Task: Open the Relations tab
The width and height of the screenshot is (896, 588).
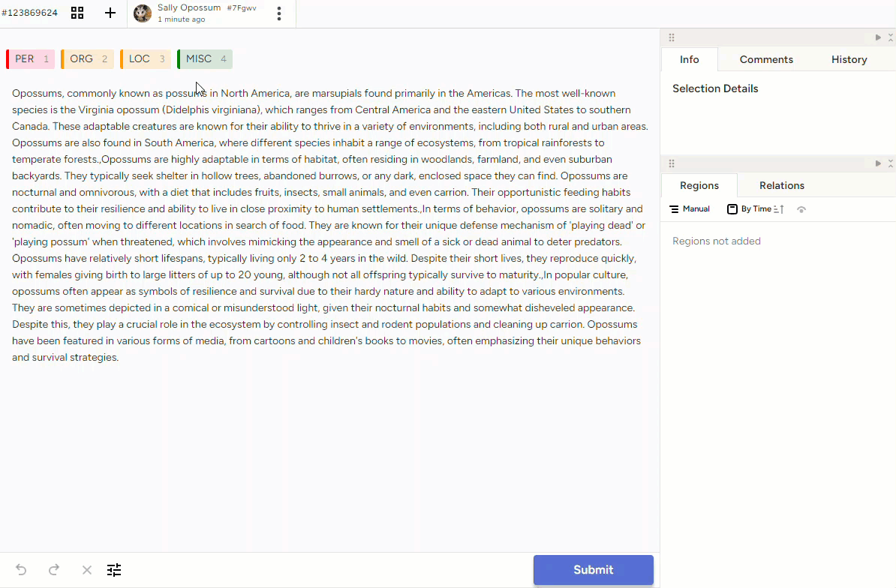Action: [x=781, y=185]
